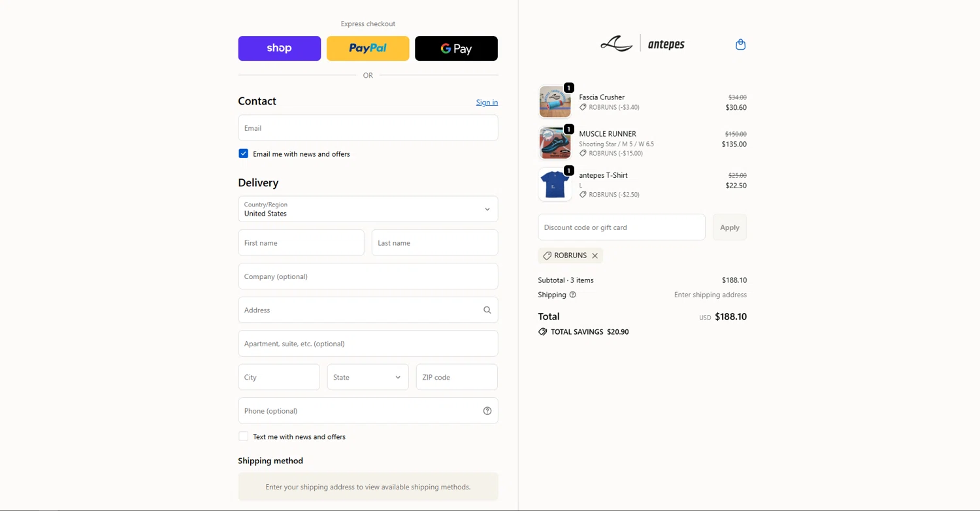
Task: Click the antepes T-Shirt product thumbnail
Action: pyautogui.click(x=555, y=184)
